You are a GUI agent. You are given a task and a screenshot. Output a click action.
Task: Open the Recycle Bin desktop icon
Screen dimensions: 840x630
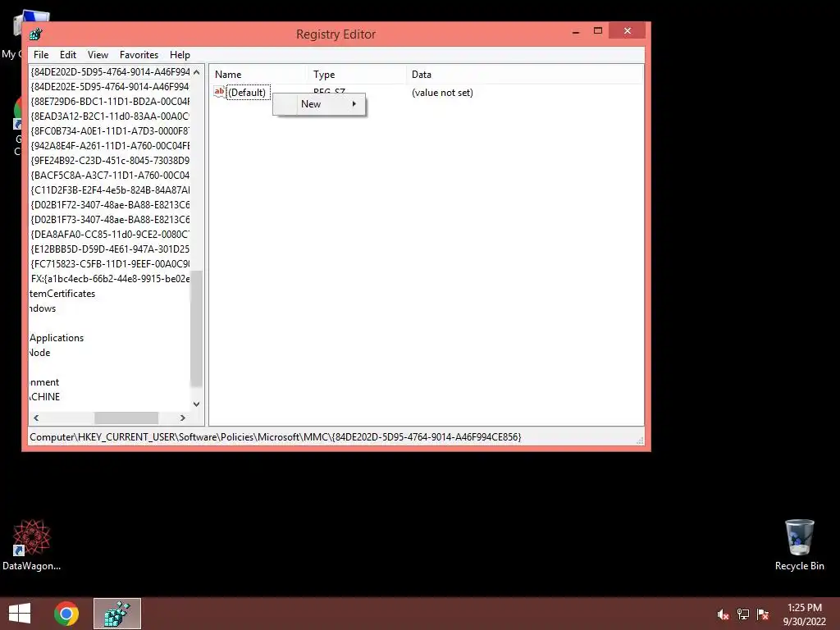point(799,545)
